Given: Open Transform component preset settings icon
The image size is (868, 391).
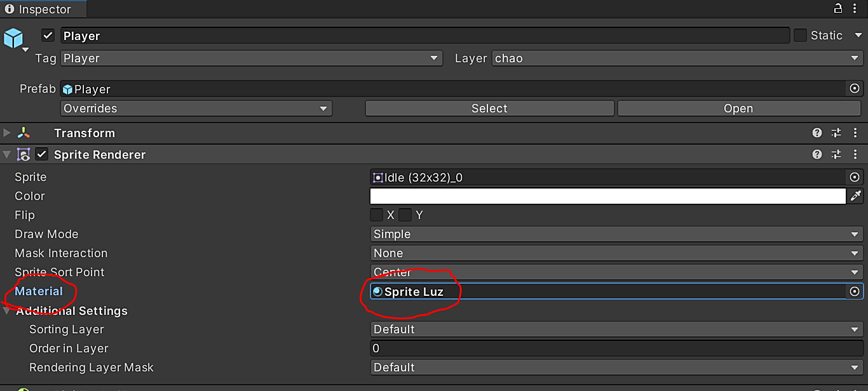Looking at the screenshot, I should [836, 133].
